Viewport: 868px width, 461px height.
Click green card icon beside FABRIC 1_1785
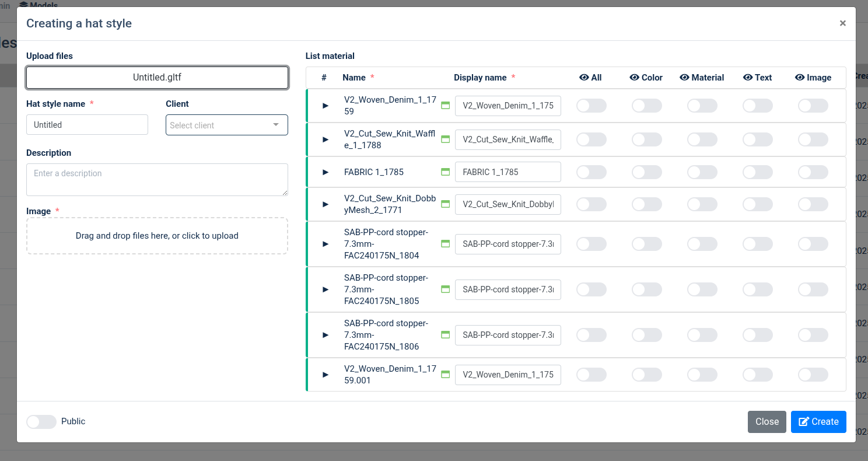pos(446,172)
